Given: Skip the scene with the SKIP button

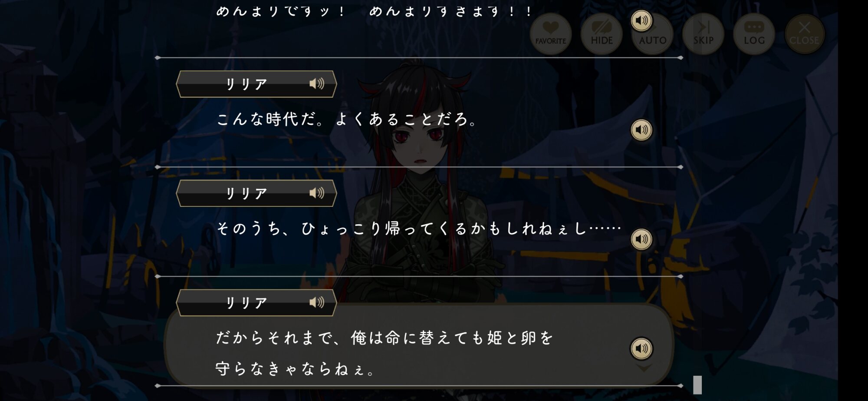Looking at the screenshot, I should point(703,34).
